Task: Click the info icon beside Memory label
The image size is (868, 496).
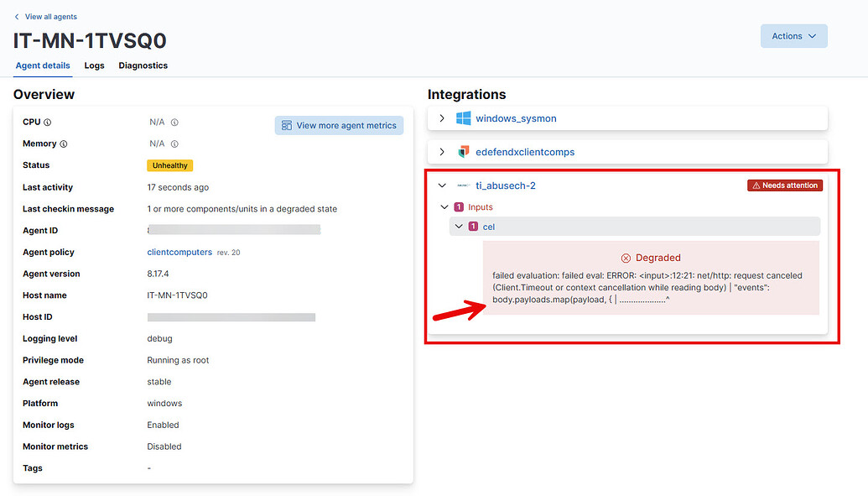Action: click(x=63, y=144)
